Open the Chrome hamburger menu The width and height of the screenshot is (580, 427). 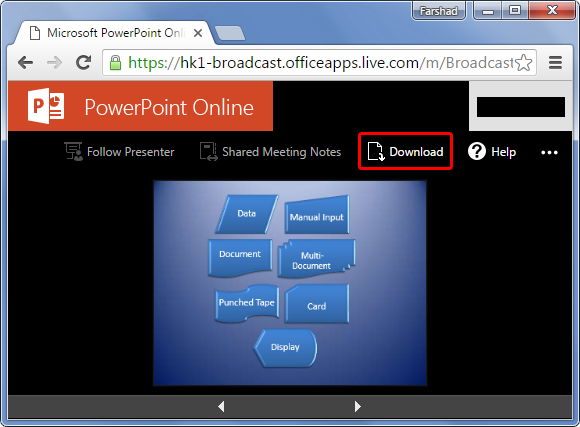(x=555, y=63)
